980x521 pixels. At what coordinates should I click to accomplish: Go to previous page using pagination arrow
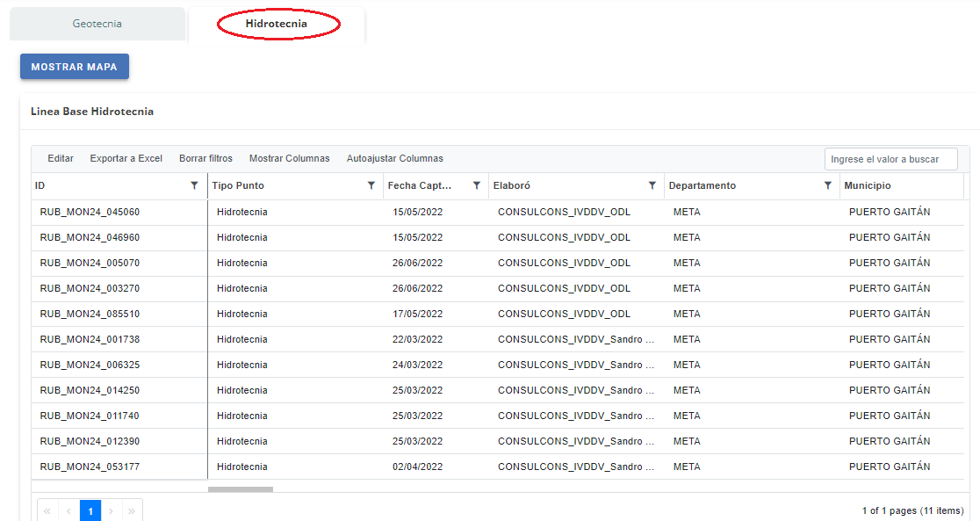(x=68, y=510)
